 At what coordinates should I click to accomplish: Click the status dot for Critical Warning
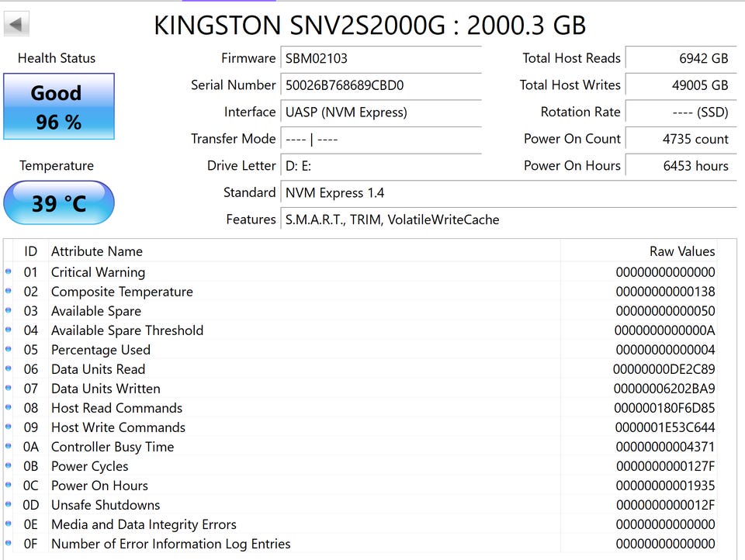(x=8, y=271)
